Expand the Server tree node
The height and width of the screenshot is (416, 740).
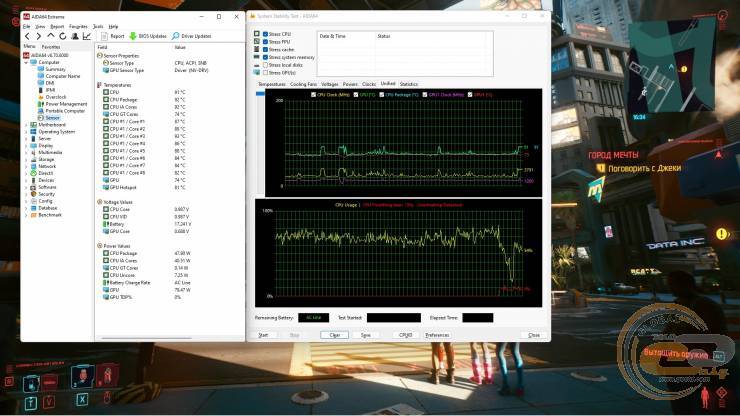pyautogui.click(x=26, y=139)
